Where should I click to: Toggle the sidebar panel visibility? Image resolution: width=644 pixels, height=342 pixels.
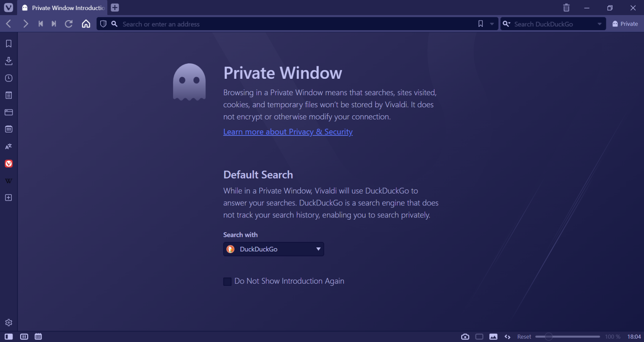pyautogui.click(x=8, y=337)
